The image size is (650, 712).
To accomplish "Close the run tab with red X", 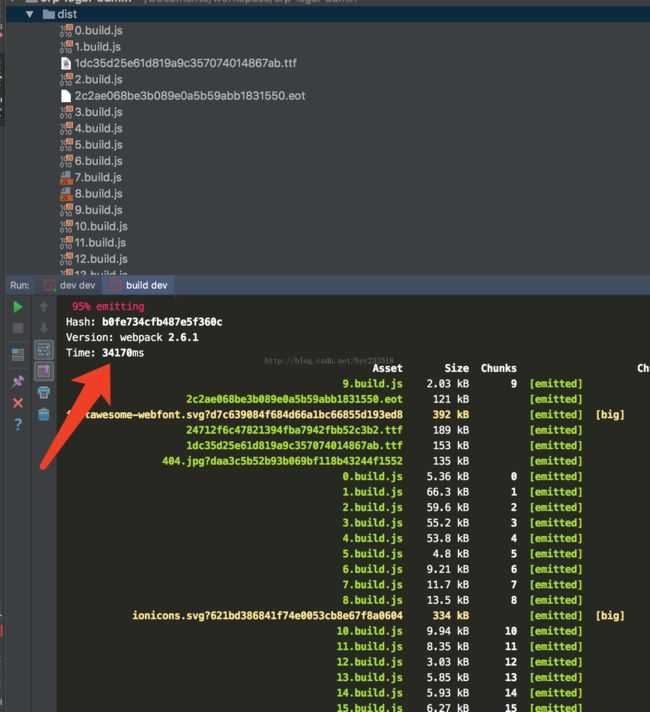I will pyautogui.click(x=18, y=403).
